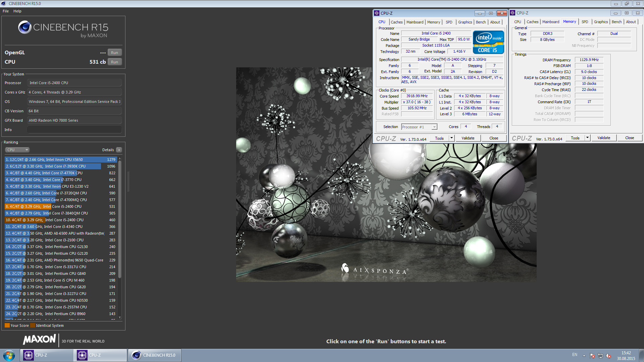
Task: Switch to Graphics tab in right CPU-Z
Action: (601, 22)
